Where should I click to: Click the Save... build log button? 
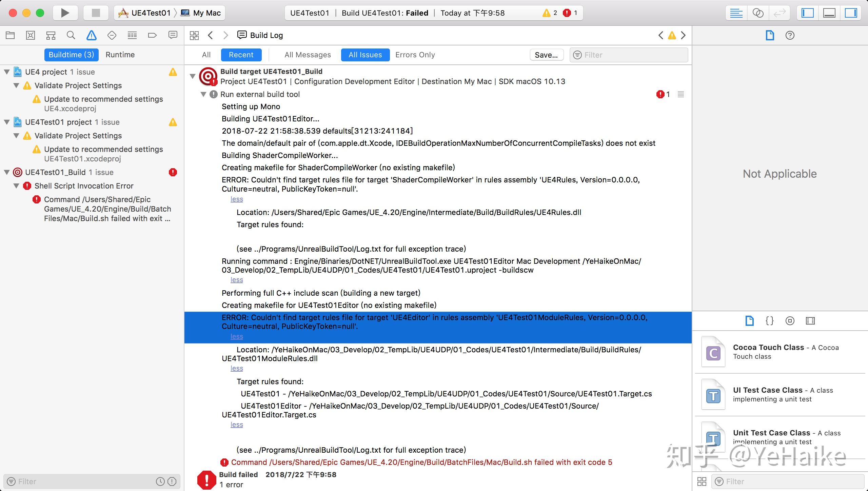click(x=546, y=55)
